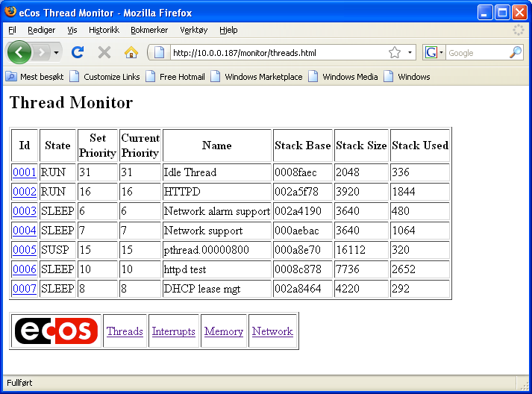Open thread 0004 details link
Image resolution: width=532 pixels, height=394 pixels.
pos(25,231)
